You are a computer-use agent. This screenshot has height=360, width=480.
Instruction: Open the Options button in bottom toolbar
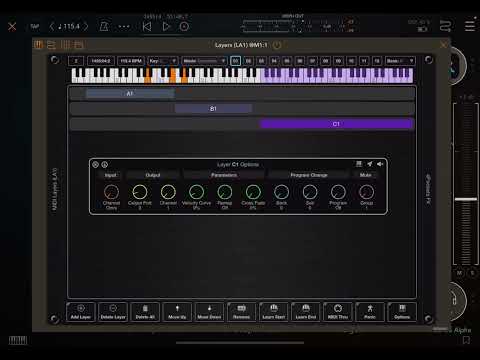tap(402, 312)
